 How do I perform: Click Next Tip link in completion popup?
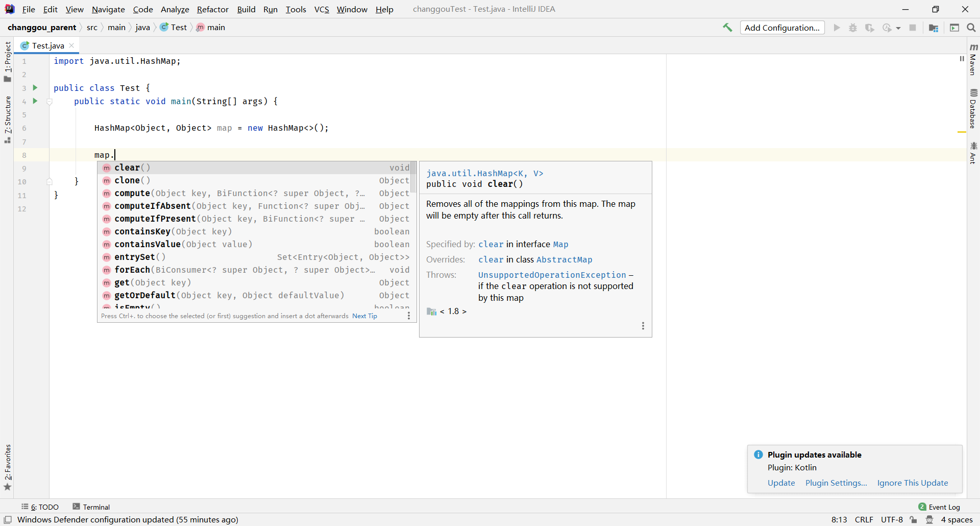pyautogui.click(x=364, y=316)
